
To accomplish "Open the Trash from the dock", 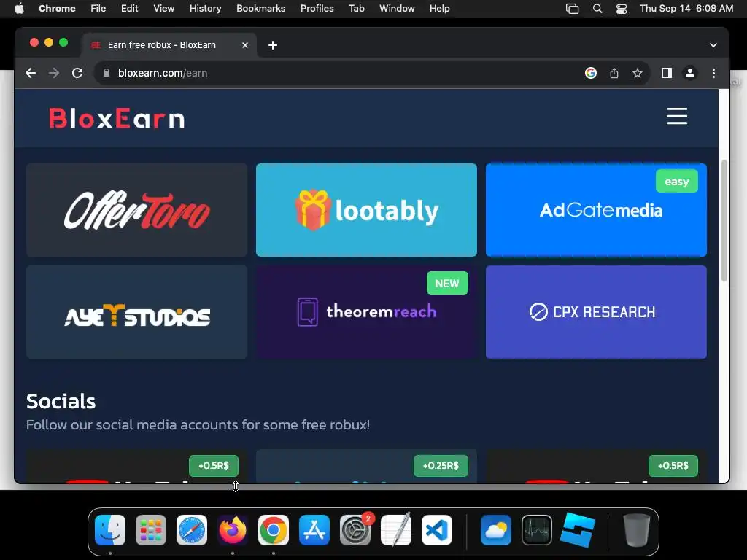I will pyautogui.click(x=636, y=530).
